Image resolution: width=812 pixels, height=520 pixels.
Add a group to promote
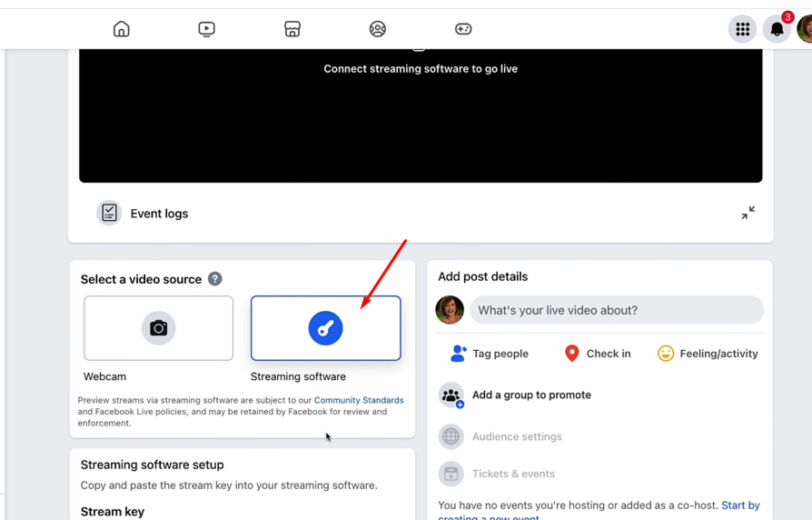(530, 395)
